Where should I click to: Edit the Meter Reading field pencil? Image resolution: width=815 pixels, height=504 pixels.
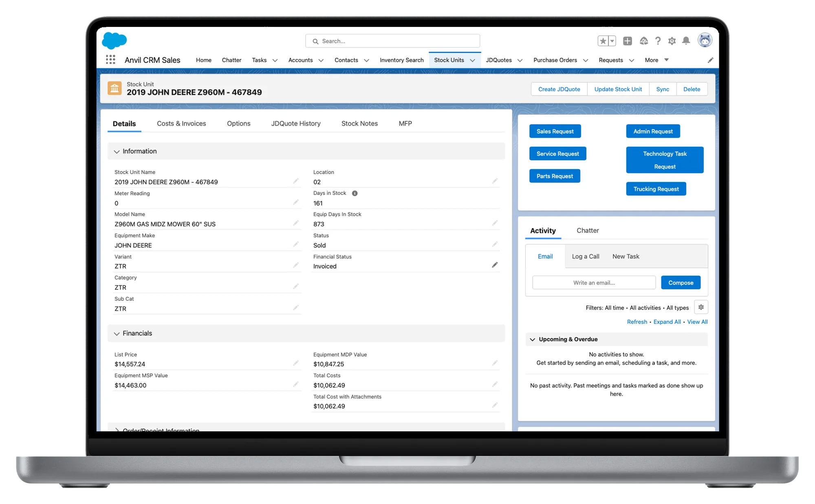click(296, 202)
